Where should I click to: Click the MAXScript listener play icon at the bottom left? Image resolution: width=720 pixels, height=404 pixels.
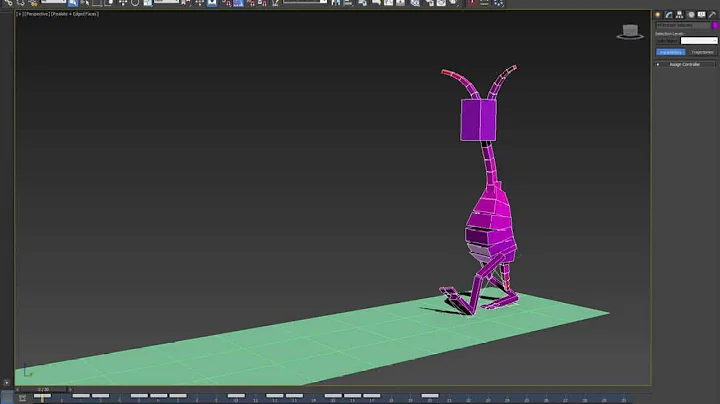tap(6, 382)
